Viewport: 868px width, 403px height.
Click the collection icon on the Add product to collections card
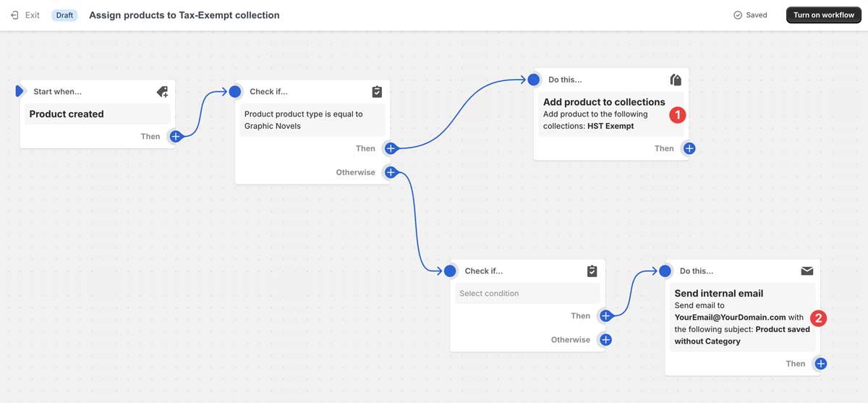[676, 80]
